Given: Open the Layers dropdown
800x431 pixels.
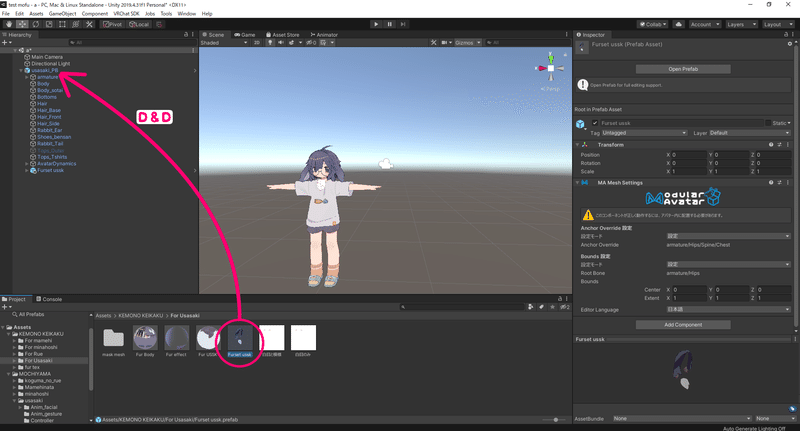Looking at the screenshot, I should point(741,24).
